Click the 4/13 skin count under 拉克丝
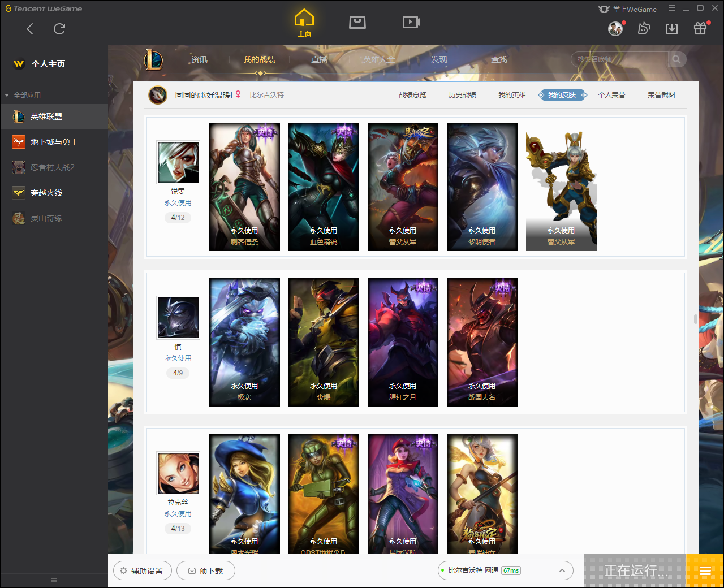 [178, 528]
